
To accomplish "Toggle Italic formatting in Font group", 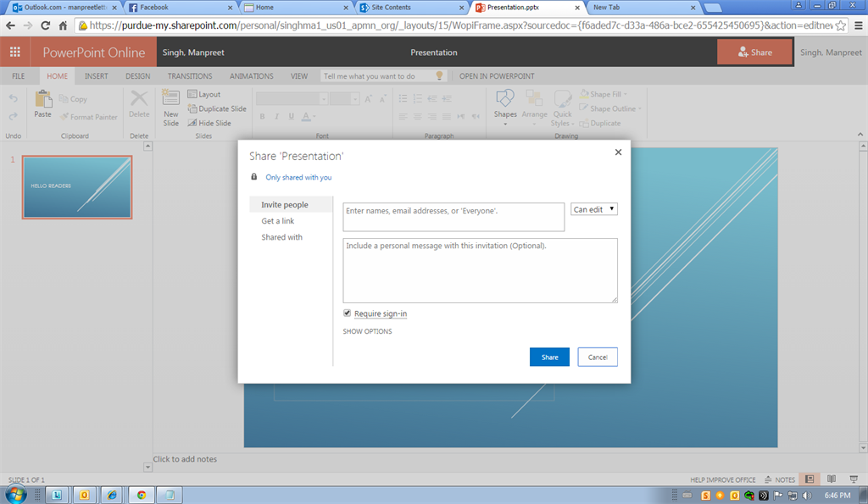I will pyautogui.click(x=276, y=116).
